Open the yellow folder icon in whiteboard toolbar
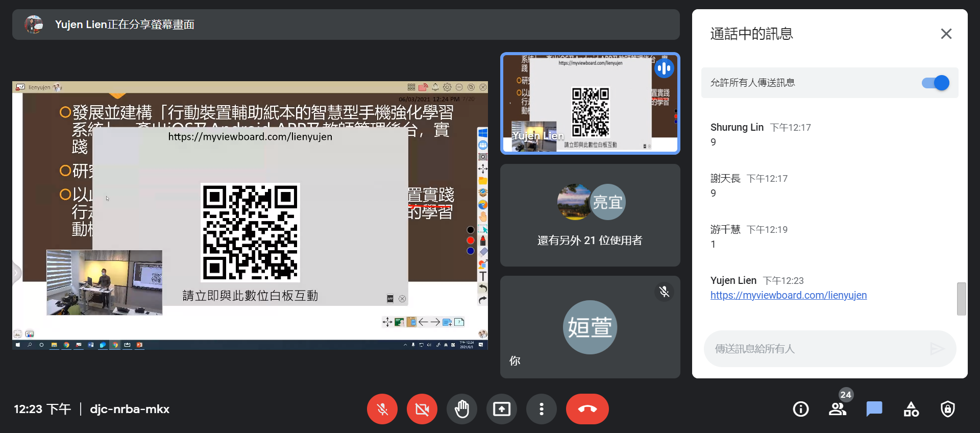Screen dimensions: 980x433 coord(483,181)
